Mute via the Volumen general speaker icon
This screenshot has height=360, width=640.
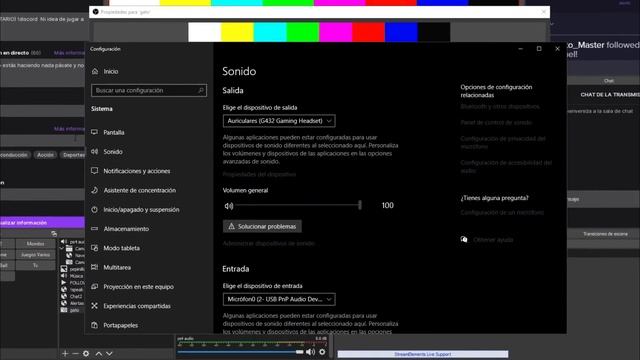click(229, 206)
